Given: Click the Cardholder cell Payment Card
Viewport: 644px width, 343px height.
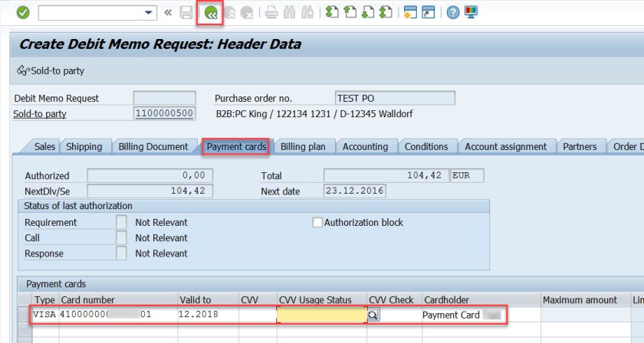Looking at the screenshot, I should [x=481, y=315].
